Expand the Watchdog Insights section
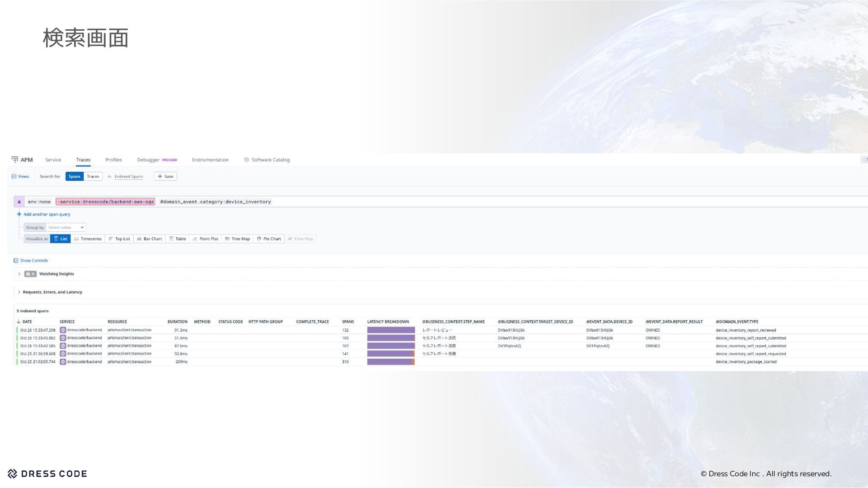Viewport: 868px width, 488px height. [19, 274]
